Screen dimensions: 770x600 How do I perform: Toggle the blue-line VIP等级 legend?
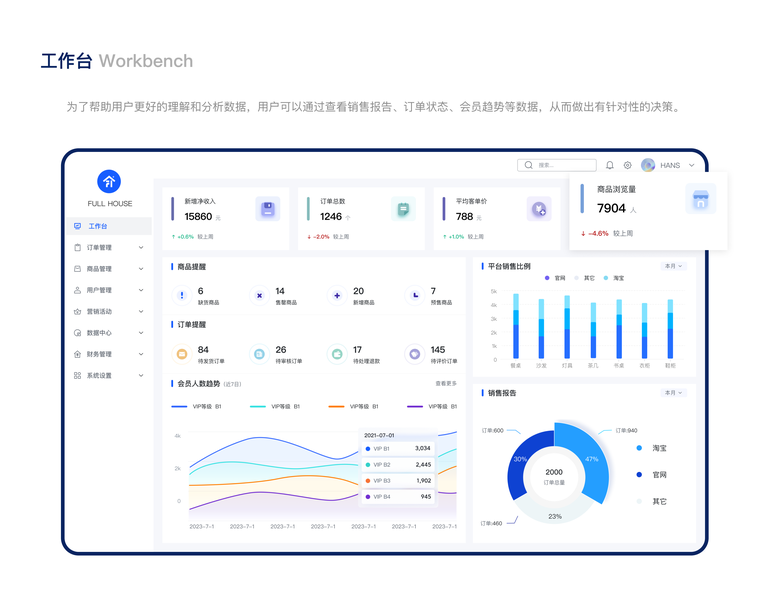[x=196, y=406]
